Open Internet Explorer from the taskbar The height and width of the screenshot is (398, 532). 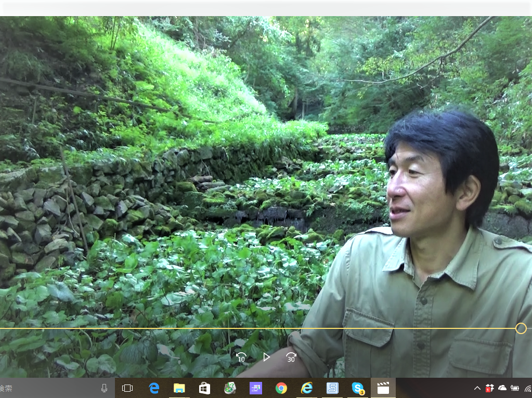pyautogui.click(x=307, y=388)
